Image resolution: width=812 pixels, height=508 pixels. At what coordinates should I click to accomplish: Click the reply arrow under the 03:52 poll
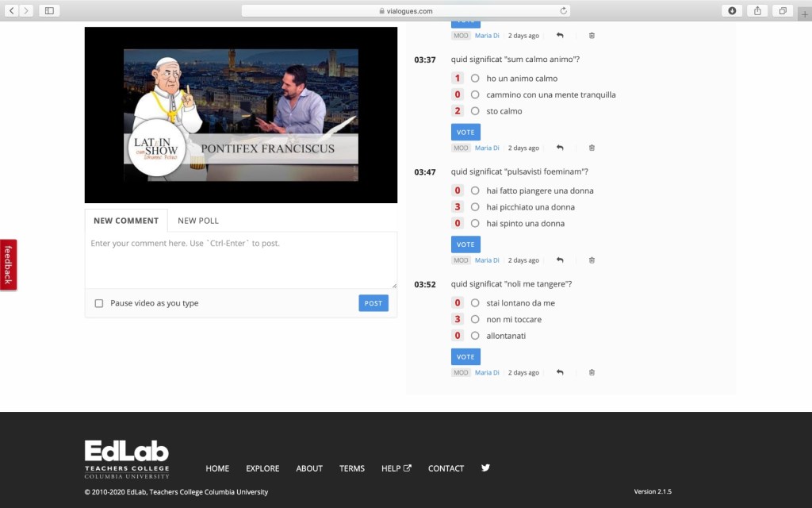(560, 372)
